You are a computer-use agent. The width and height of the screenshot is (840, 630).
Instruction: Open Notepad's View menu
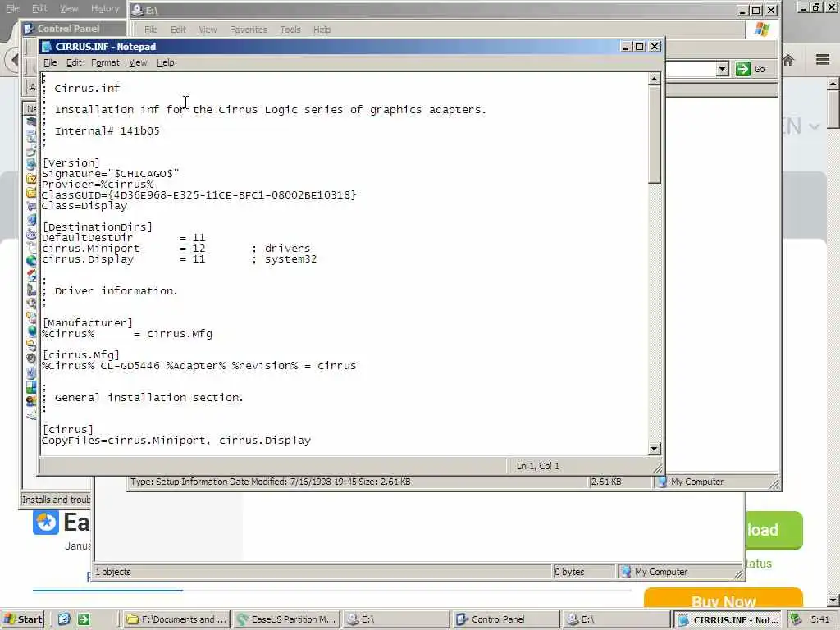[138, 62]
